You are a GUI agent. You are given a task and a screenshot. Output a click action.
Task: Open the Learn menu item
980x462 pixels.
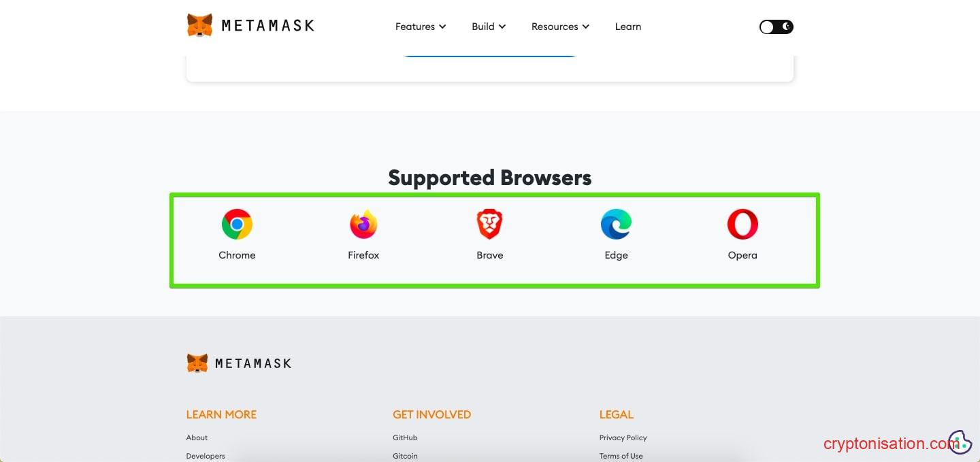[628, 27]
